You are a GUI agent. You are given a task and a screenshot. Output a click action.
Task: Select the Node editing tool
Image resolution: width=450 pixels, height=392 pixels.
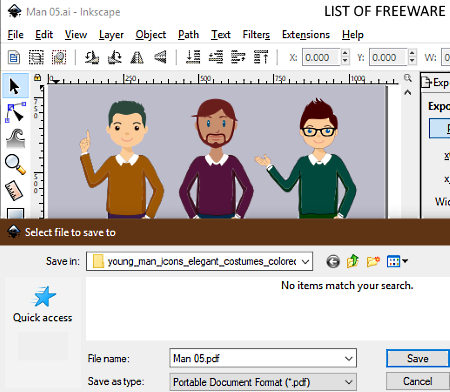tap(15, 112)
